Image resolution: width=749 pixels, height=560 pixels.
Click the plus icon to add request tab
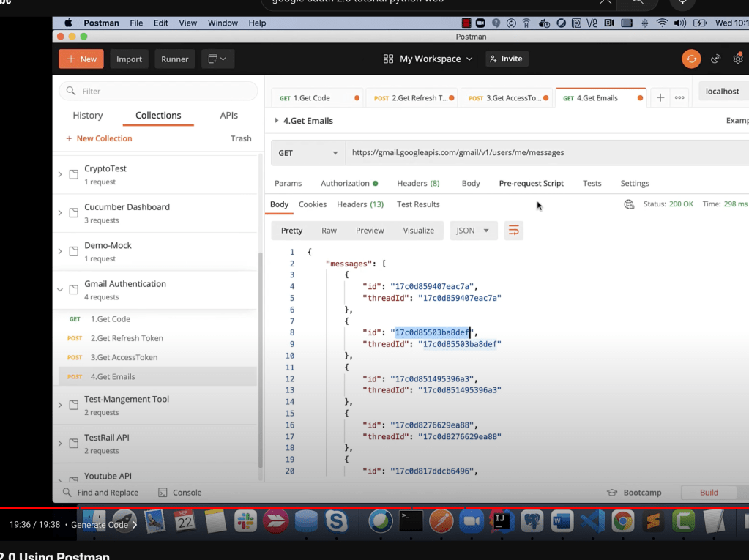[660, 98]
